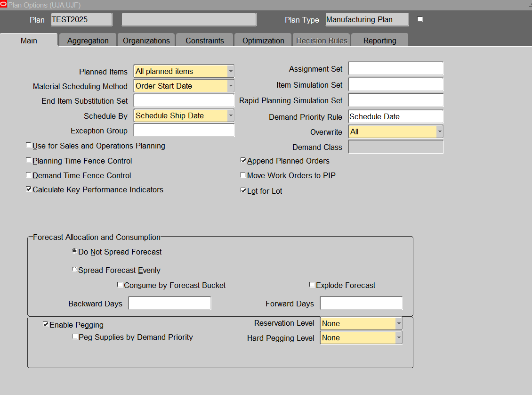Click the plan description field

pyautogui.click(x=189, y=20)
